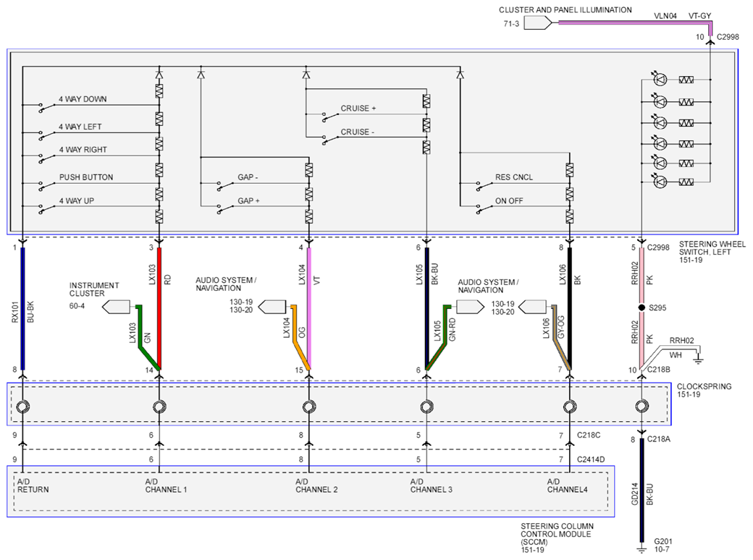Click the INSTRUMENT CLUSTER label

(x=93, y=289)
